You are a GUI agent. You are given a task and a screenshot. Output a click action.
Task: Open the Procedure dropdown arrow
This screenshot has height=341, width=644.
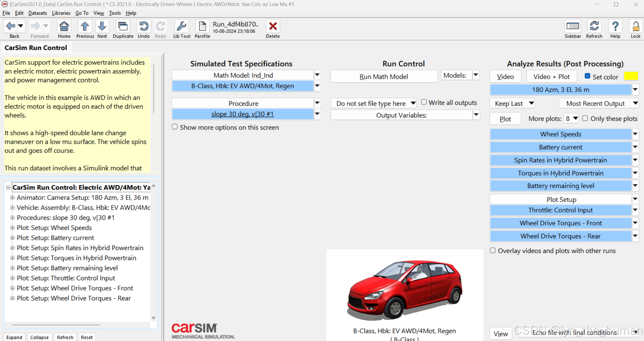(317, 103)
